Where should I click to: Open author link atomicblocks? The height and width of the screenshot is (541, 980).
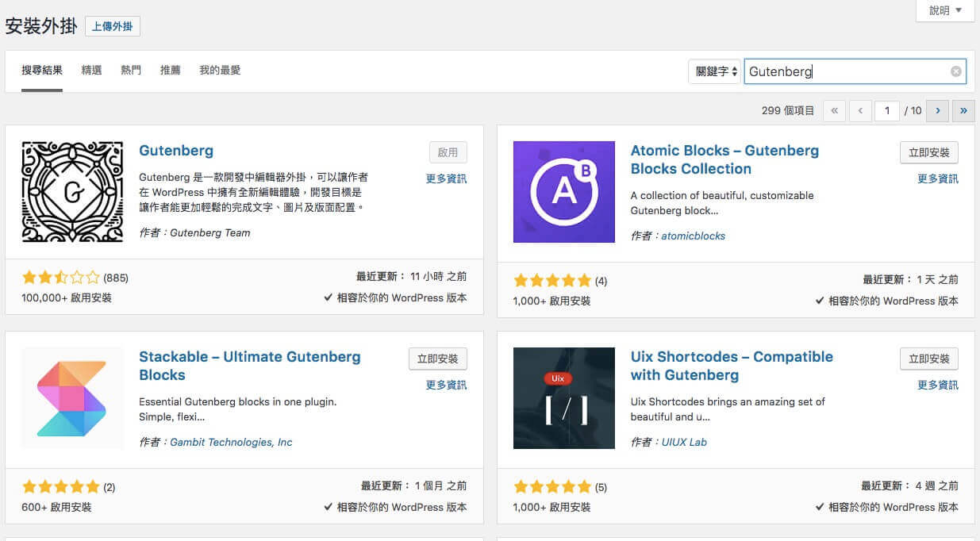694,236
